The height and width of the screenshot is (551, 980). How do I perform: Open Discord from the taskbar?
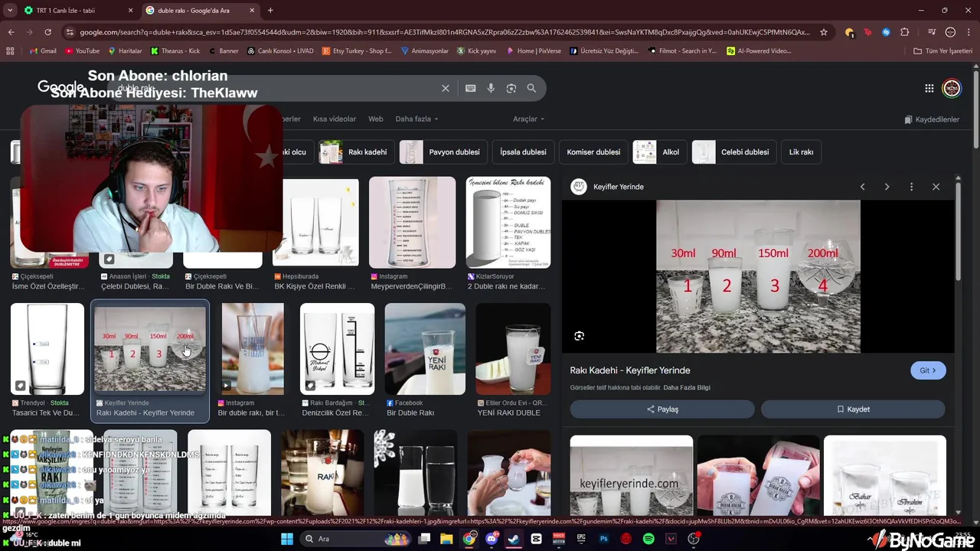coord(492,539)
